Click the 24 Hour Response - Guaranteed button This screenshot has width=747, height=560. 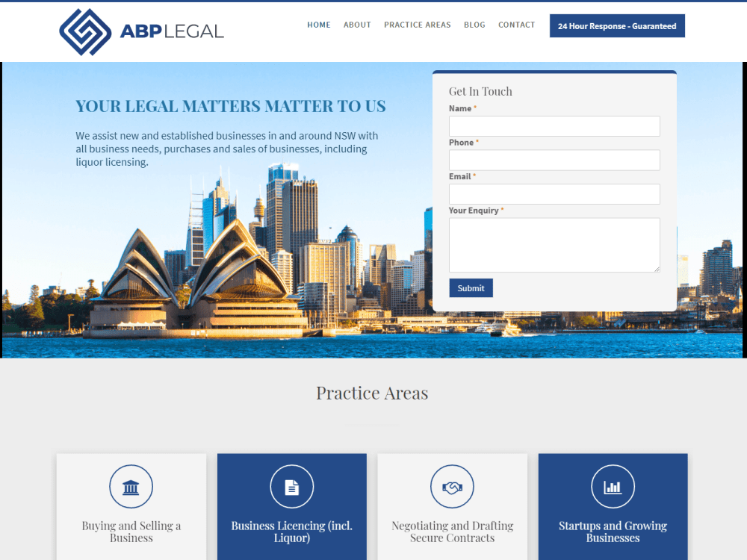tap(617, 25)
